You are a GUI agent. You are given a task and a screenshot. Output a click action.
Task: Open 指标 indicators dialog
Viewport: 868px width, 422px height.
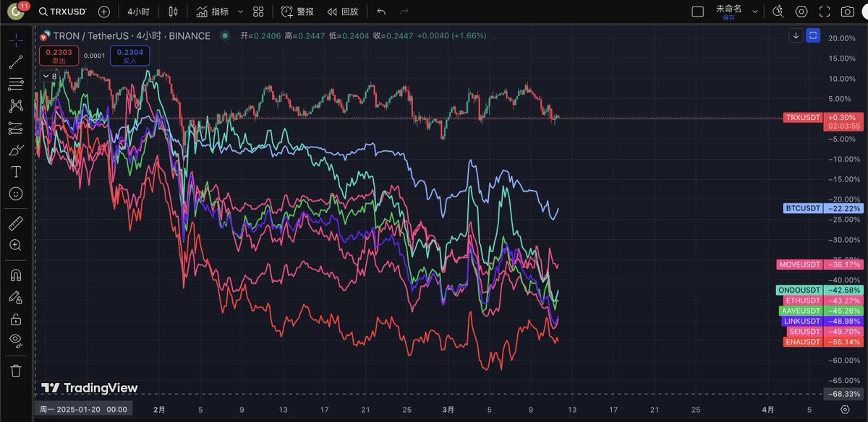(212, 12)
